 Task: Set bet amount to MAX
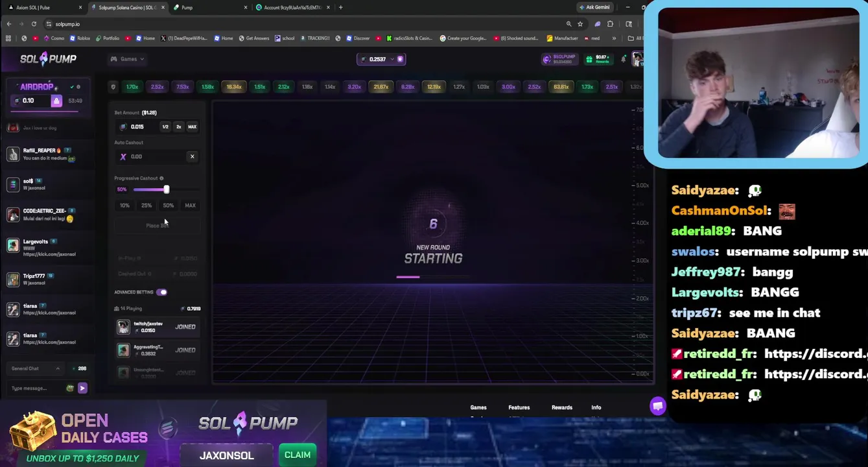192,126
